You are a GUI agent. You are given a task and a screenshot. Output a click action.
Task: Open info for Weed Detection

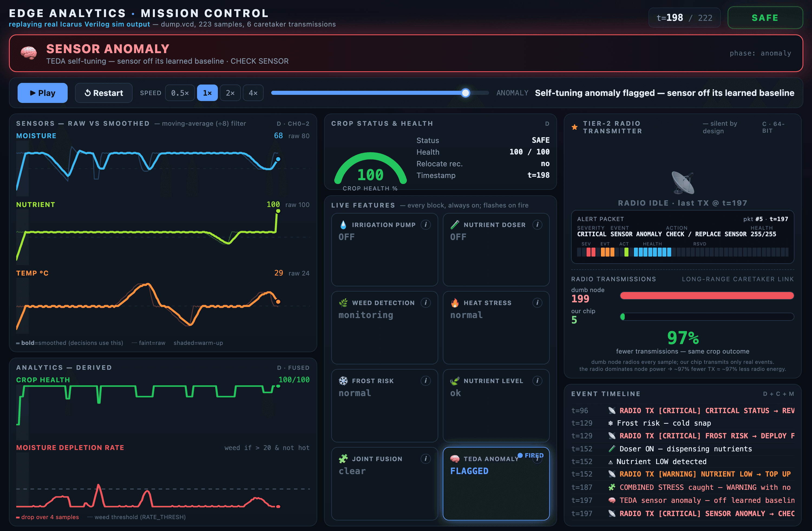point(425,303)
